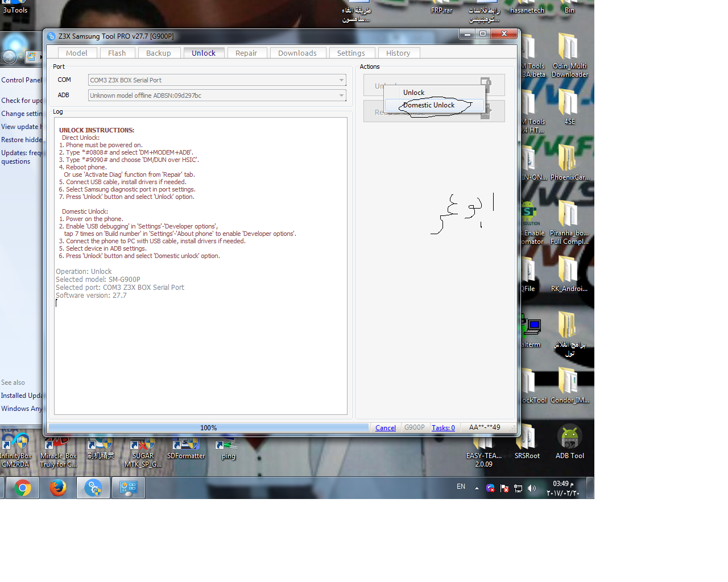This screenshot has height=582, width=728.
Task: Open the Tasks: 0 link
Action: 443,428
